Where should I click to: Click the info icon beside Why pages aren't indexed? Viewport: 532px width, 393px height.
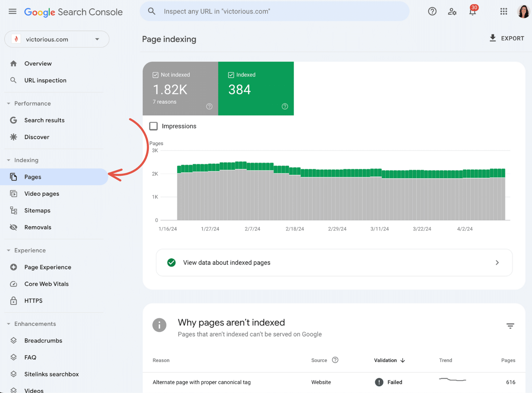click(159, 325)
